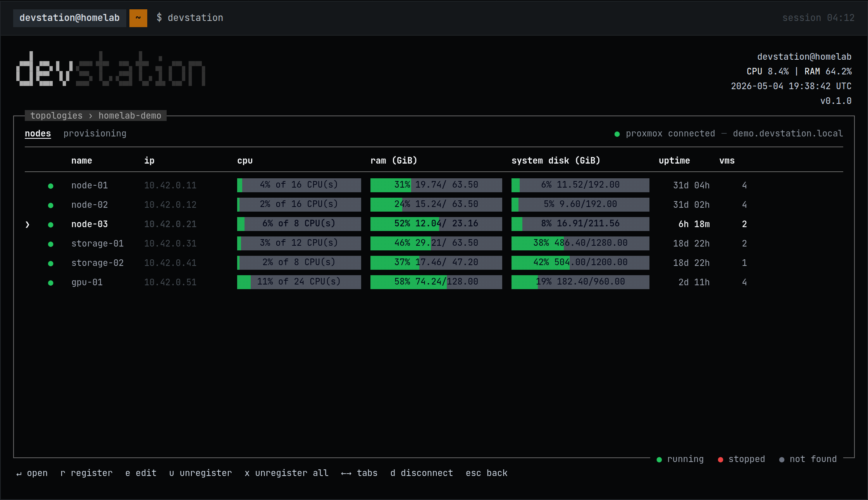Click gpu-01 RAM bar 74.24/128.00
Viewport: 868px width, 500px height.
[x=436, y=282]
